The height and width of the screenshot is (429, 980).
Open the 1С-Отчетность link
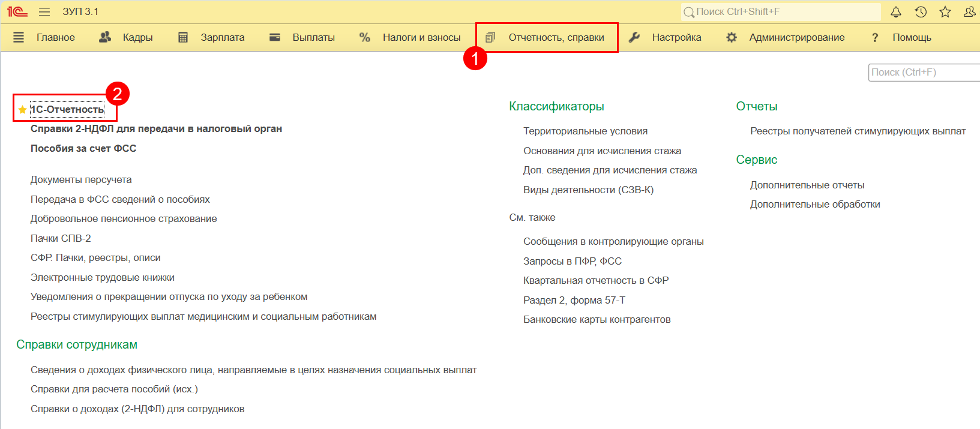click(x=67, y=109)
